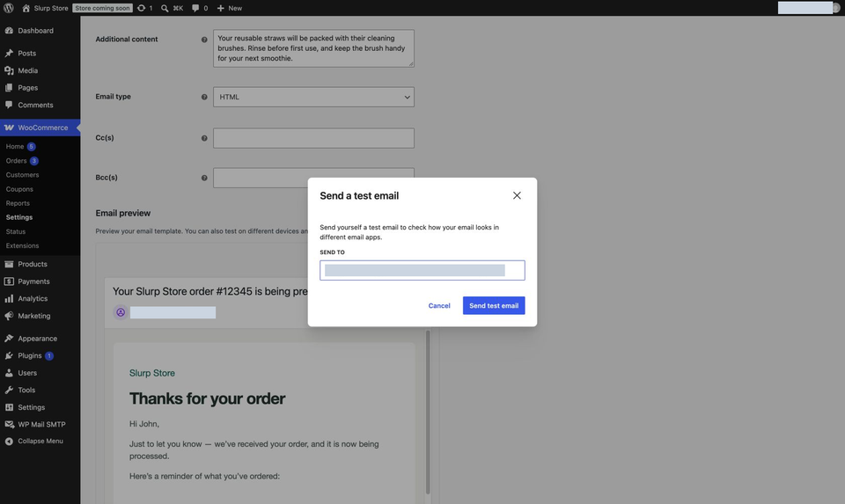The width and height of the screenshot is (845, 504).
Task: Click the updates icon in admin bar
Action: [141, 8]
